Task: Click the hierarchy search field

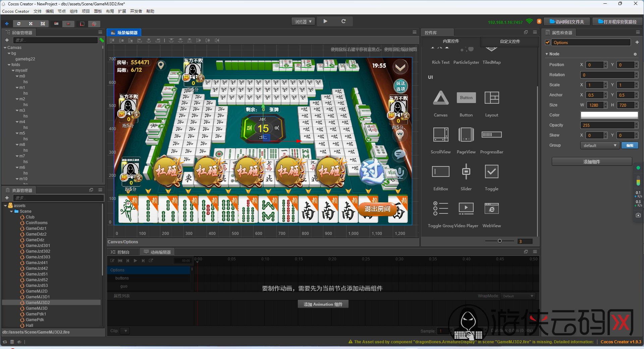Action: [x=55, y=40]
